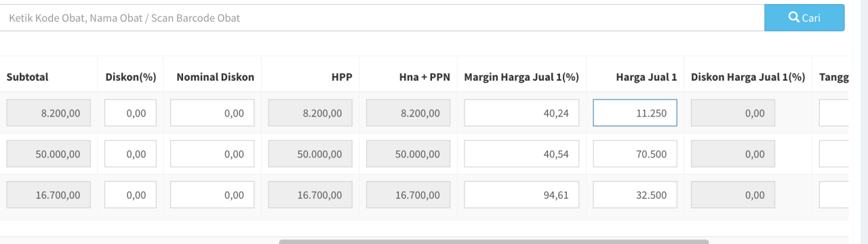This screenshot has height=244, width=868.
Task: Click the magnifier icon on Cari button
Action: (794, 18)
